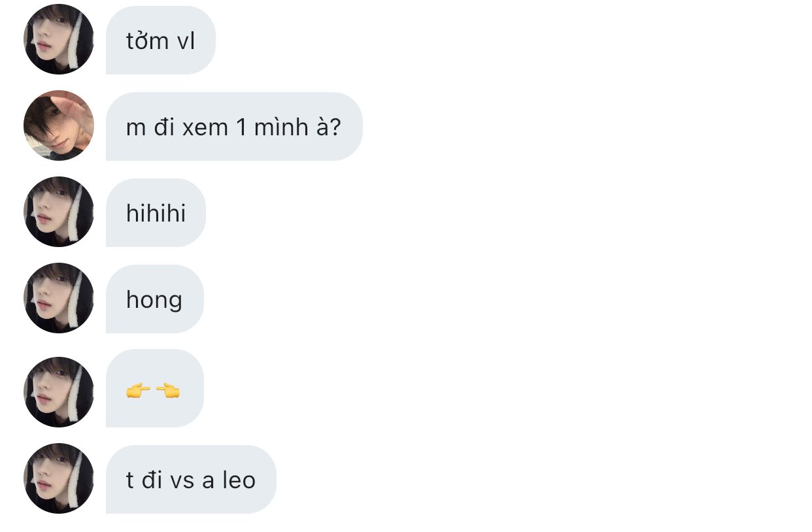
Task: Tap the "t đi vs a leo" message bubble
Action: point(190,480)
